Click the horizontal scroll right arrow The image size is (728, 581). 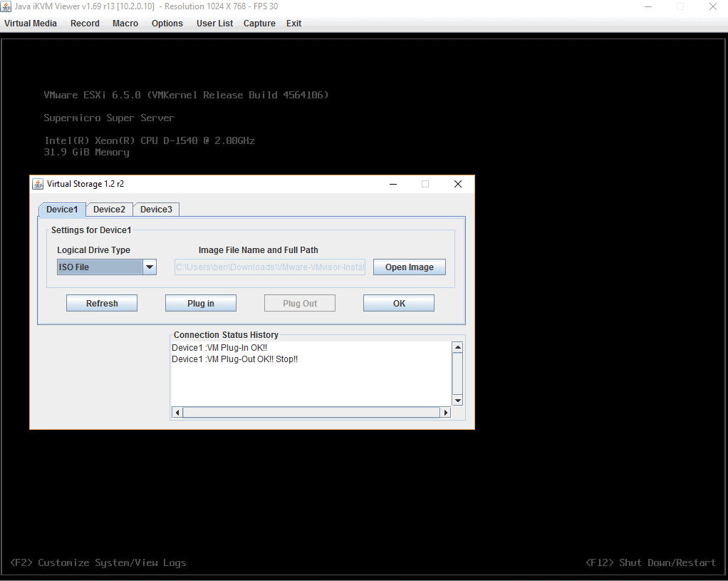(445, 412)
